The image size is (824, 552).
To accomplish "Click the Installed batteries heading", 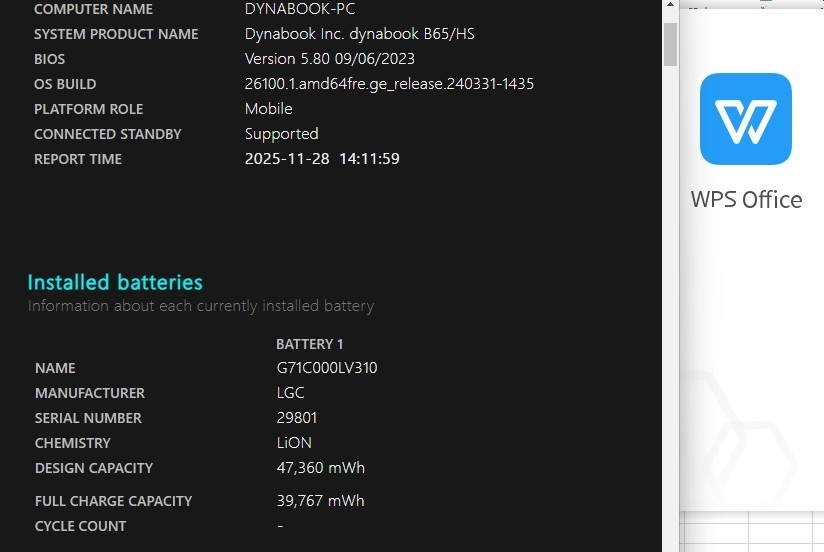I will [115, 282].
